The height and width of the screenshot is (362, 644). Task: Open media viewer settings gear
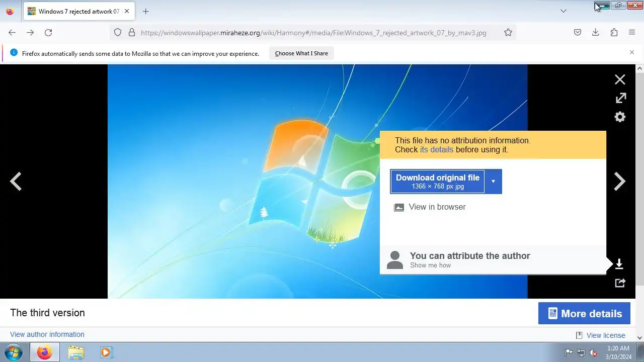click(x=620, y=117)
